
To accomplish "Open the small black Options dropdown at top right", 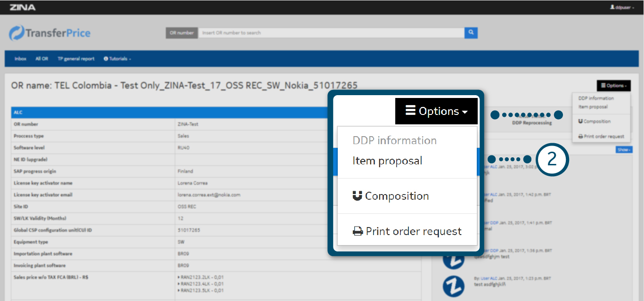I will coord(613,86).
